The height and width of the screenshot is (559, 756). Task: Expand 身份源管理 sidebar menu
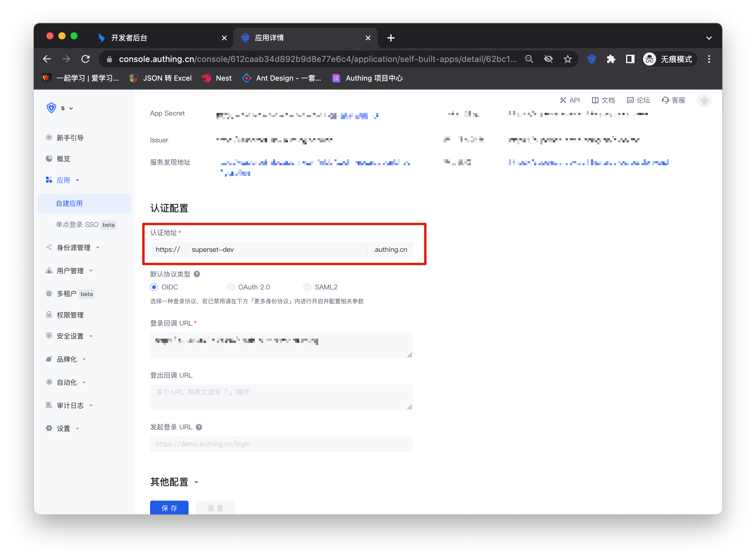(73, 248)
